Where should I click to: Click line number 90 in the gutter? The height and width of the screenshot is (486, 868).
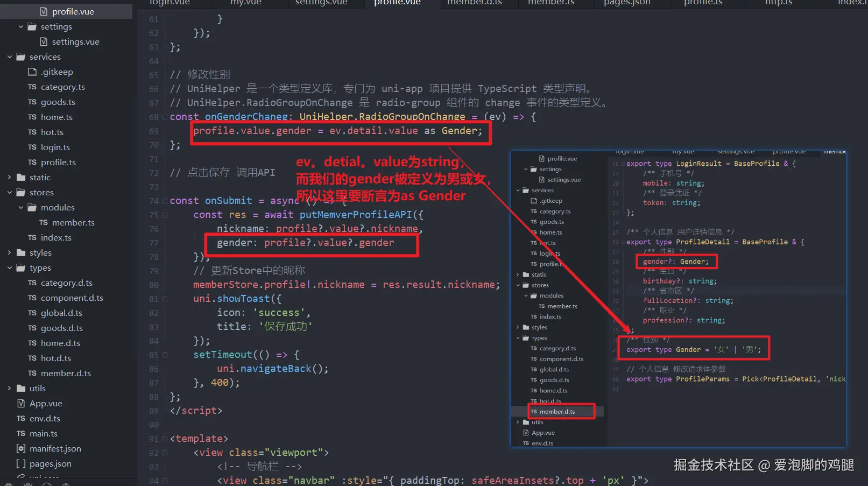click(154, 425)
